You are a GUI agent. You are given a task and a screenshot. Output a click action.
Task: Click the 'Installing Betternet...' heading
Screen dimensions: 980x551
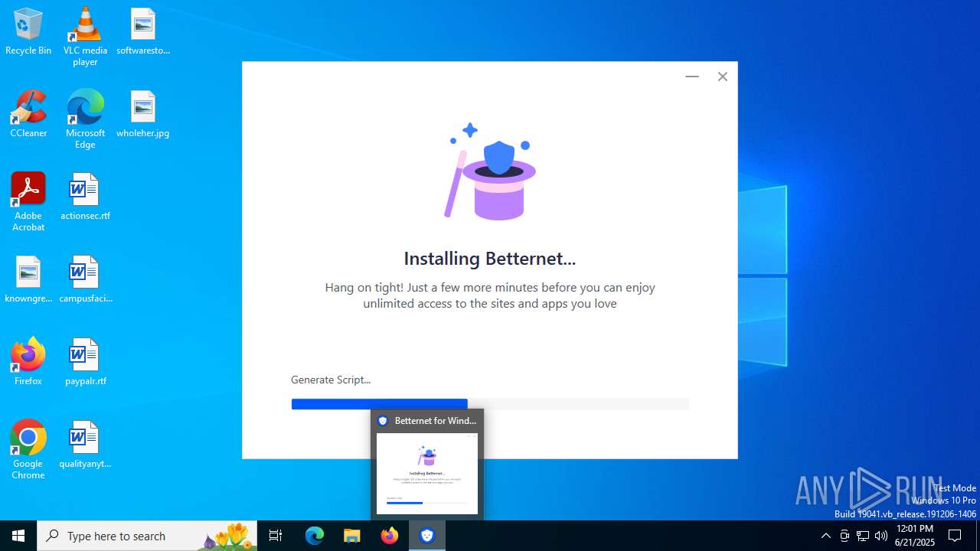(x=490, y=259)
